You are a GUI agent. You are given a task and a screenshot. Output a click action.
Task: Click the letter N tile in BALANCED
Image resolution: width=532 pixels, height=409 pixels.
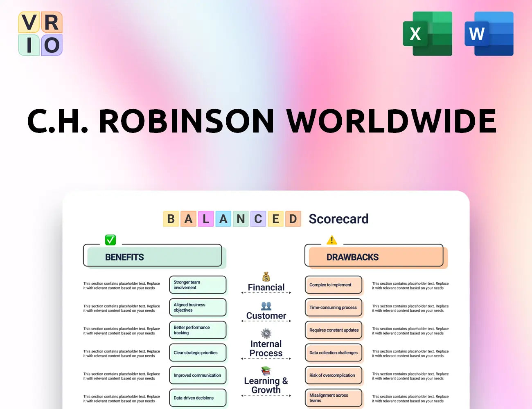point(241,219)
